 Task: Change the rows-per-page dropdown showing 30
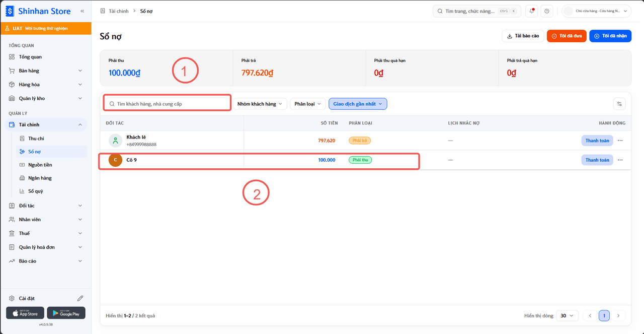(x=567, y=316)
